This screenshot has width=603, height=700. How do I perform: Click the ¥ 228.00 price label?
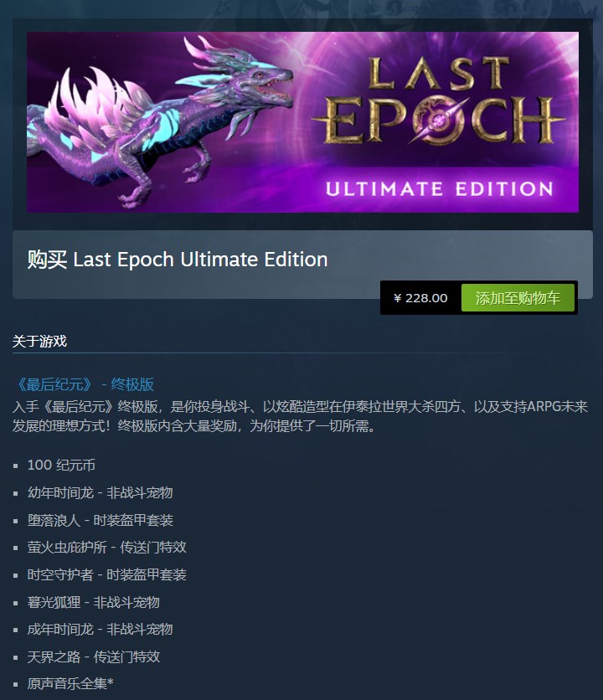(420, 298)
